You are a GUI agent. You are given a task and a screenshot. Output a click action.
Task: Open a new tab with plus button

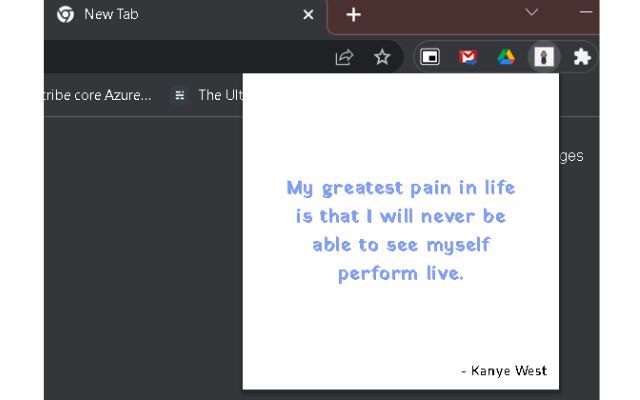pos(353,15)
